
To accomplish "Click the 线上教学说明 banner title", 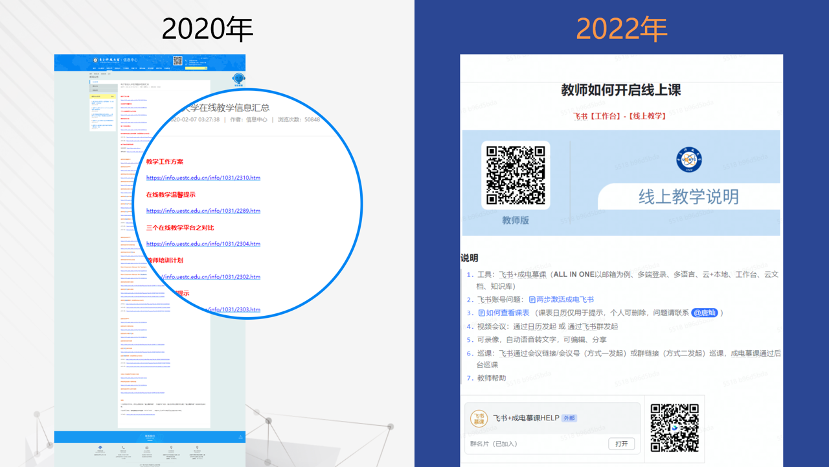I will tap(689, 197).
